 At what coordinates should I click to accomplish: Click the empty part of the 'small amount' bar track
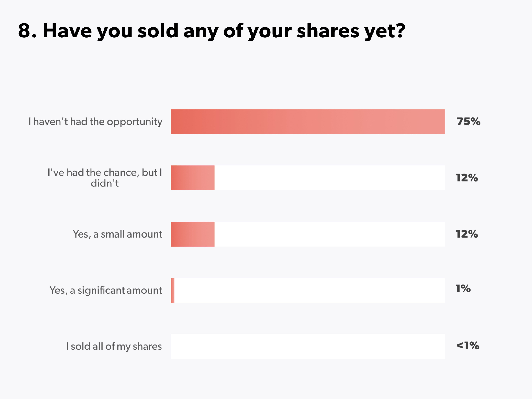(x=329, y=234)
